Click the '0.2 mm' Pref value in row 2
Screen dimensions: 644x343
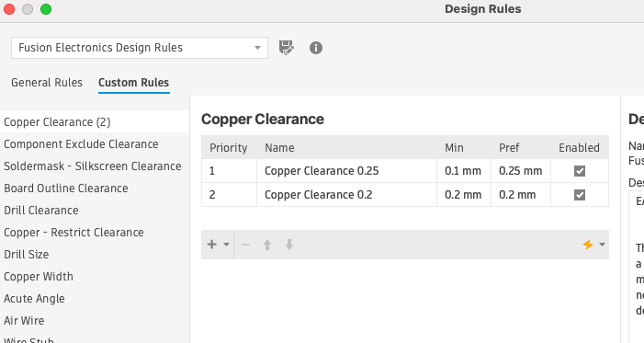(517, 195)
